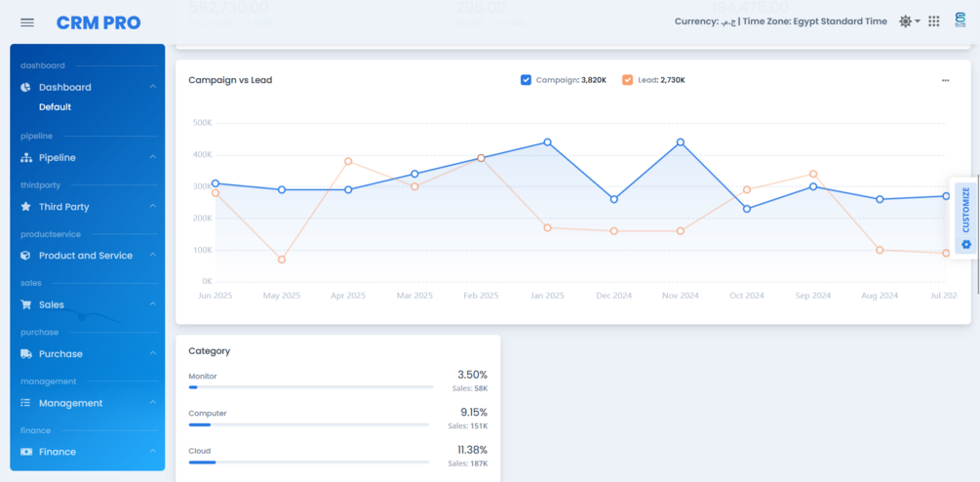
Task: Expand the Product and Service chevron
Action: [153, 256]
